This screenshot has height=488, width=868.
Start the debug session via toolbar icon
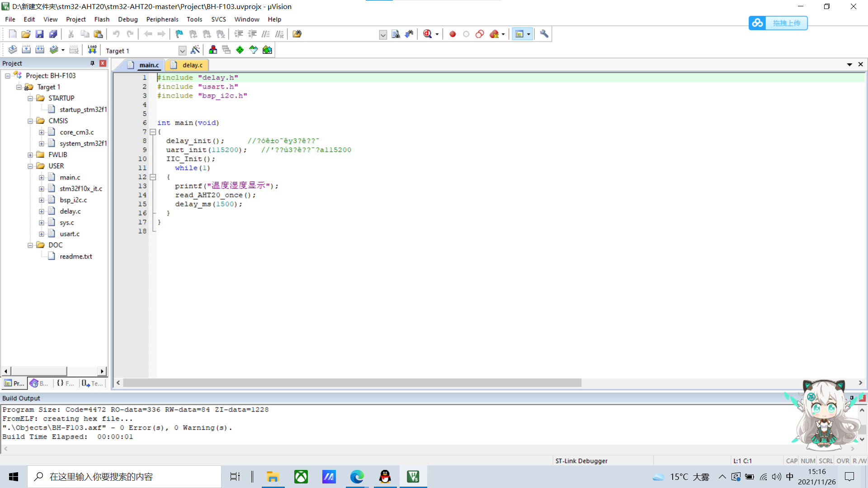tap(428, 34)
